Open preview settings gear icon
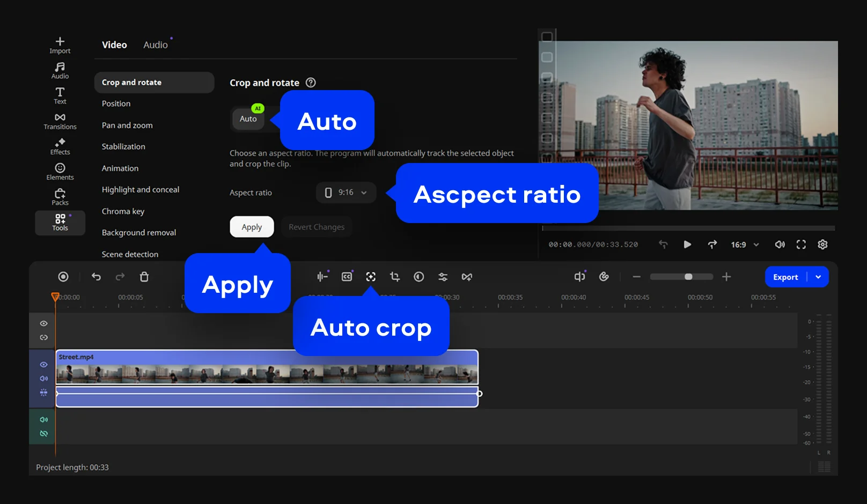This screenshot has height=504, width=867. 822,244
